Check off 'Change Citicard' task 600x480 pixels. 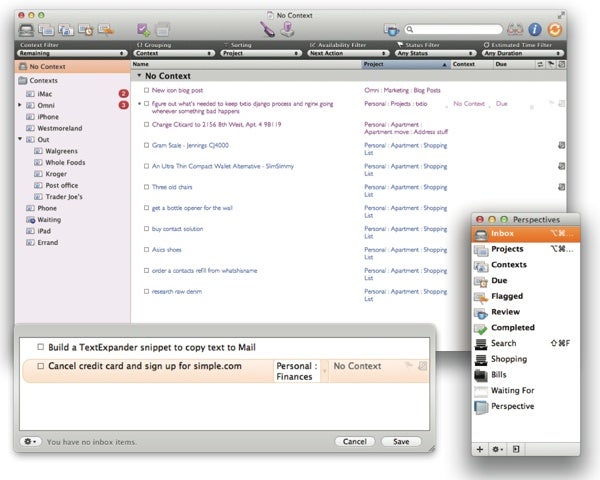tap(146, 124)
